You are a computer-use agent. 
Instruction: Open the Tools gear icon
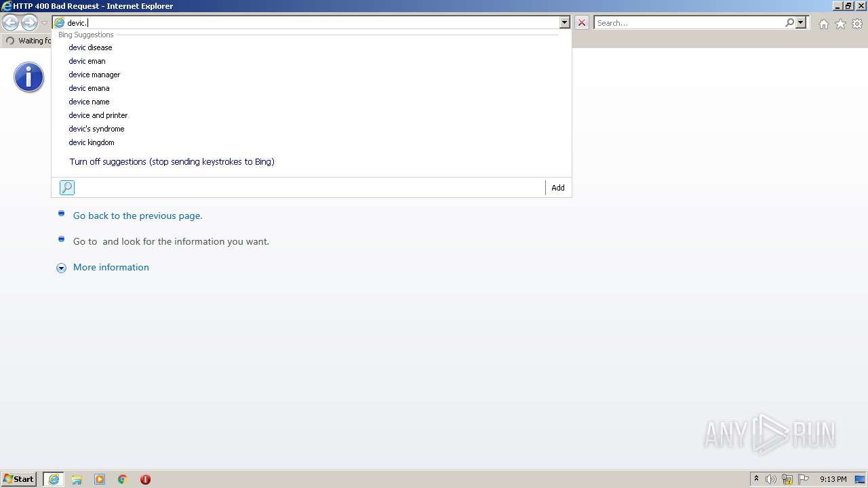click(x=857, y=24)
